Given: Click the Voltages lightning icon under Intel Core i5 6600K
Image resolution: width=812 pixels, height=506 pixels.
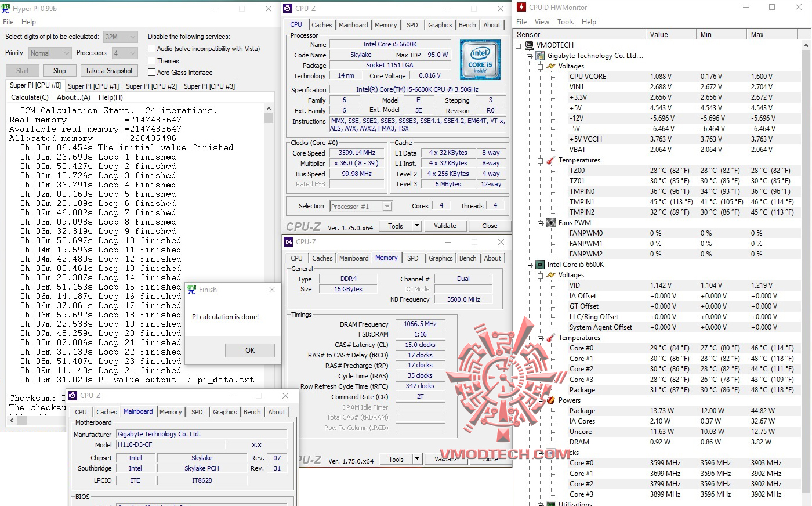Looking at the screenshot, I should 551,275.
